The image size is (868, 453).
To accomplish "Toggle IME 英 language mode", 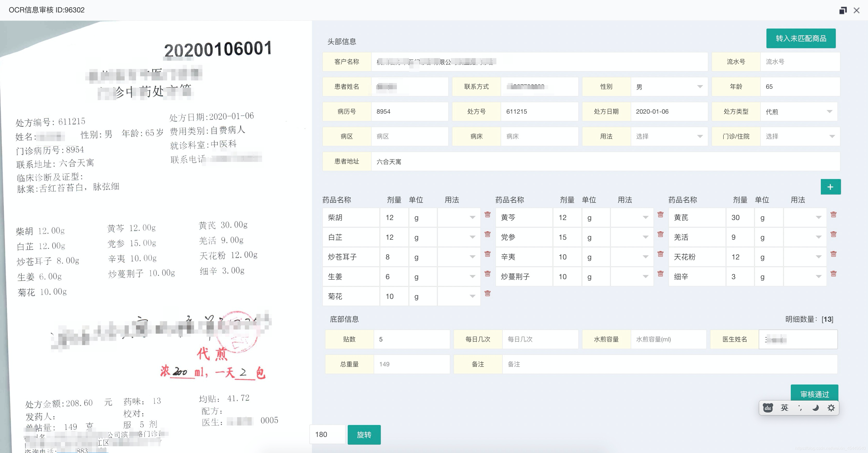I will click(784, 408).
